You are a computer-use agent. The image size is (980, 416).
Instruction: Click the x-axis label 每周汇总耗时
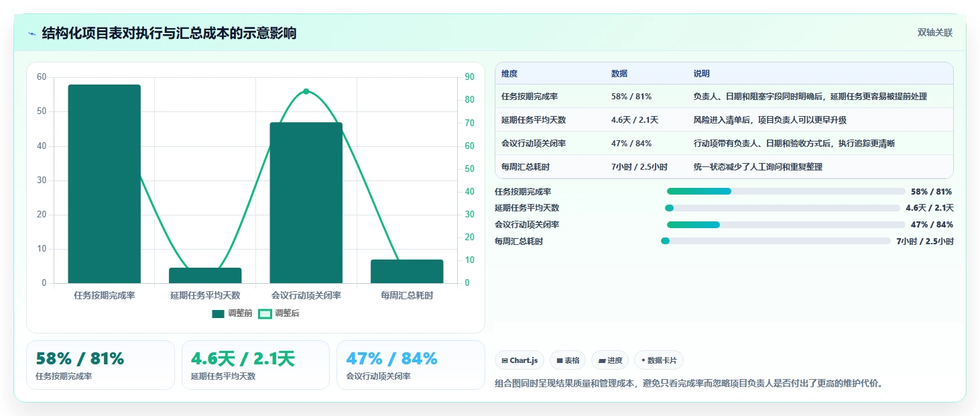407,295
